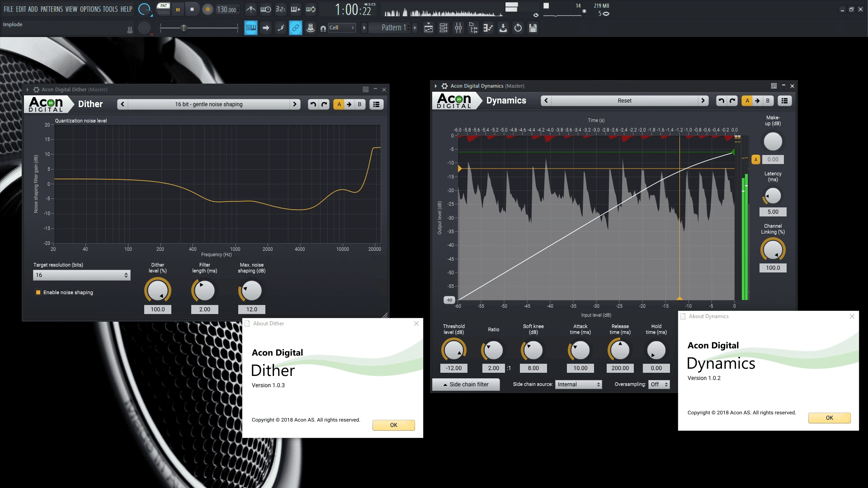This screenshot has width=868, height=488.
Task: Click previous preset arrow in Dither
Action: point(123,104)
